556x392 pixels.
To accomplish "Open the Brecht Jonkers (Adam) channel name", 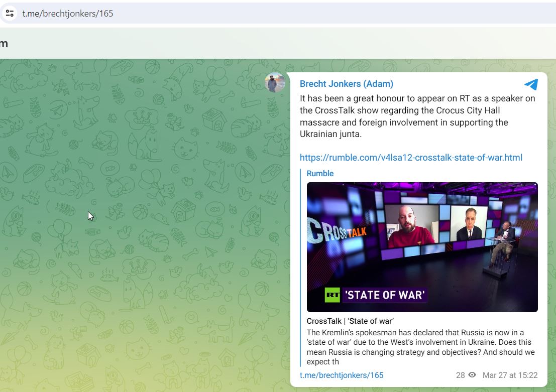I will point(347,84).
